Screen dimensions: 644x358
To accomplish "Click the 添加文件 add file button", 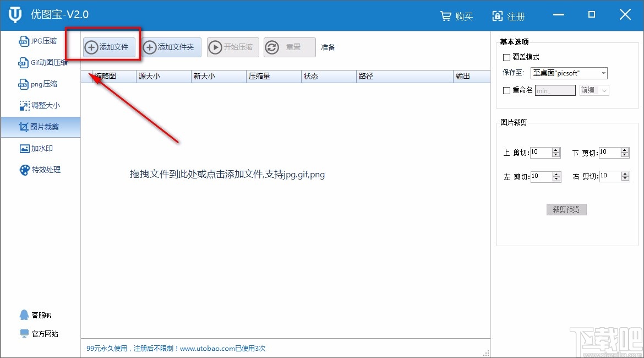I will pos(109,47).
